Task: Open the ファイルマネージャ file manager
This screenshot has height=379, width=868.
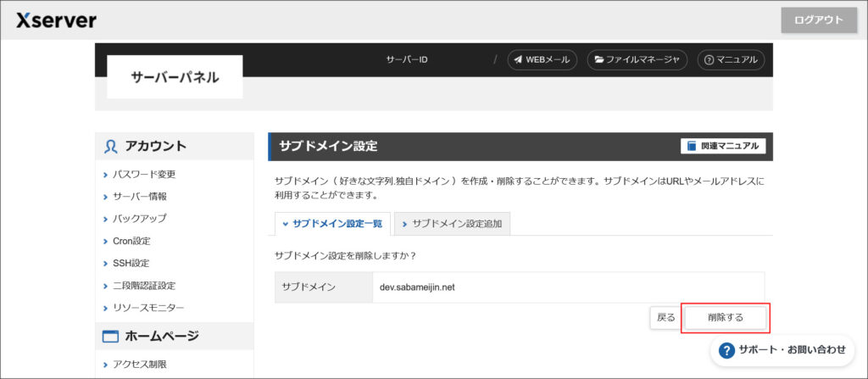Action: 637,60
